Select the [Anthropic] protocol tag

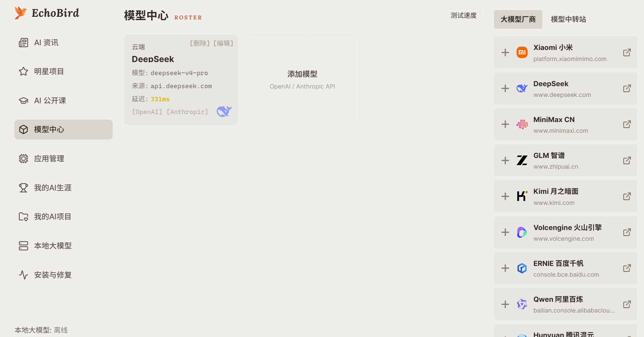tap(187, 112)
